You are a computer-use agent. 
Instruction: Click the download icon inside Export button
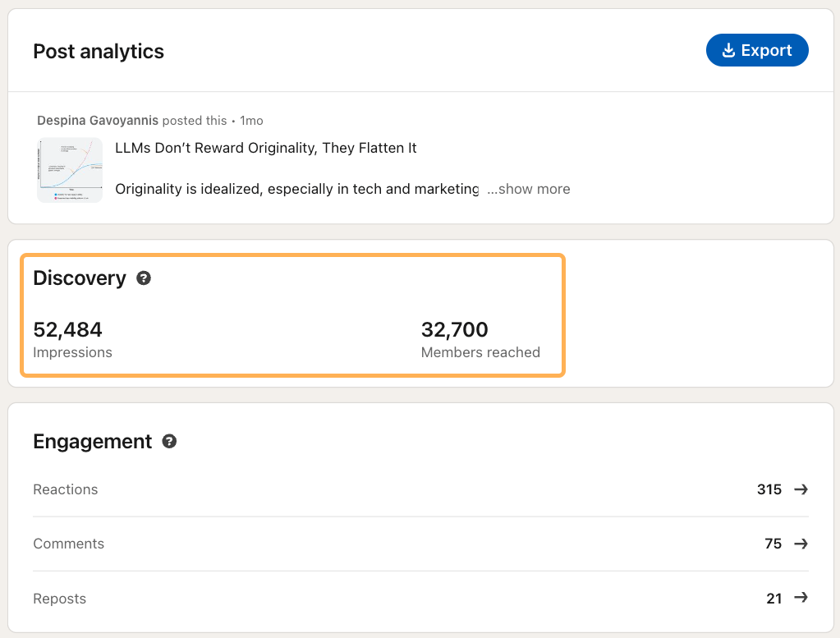(728, 50)
